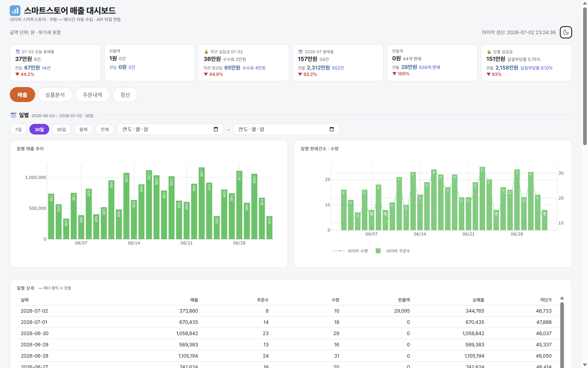Toggle the 네이버 주문수 legend series
Image resolution: width=588 pixels, height=368 pixels.
click(393, 251)
